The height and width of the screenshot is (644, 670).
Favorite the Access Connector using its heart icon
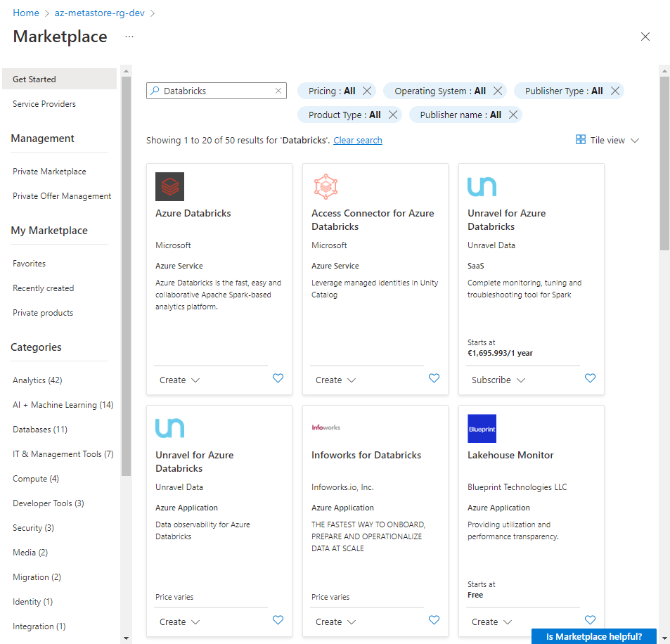click(434, 378)
